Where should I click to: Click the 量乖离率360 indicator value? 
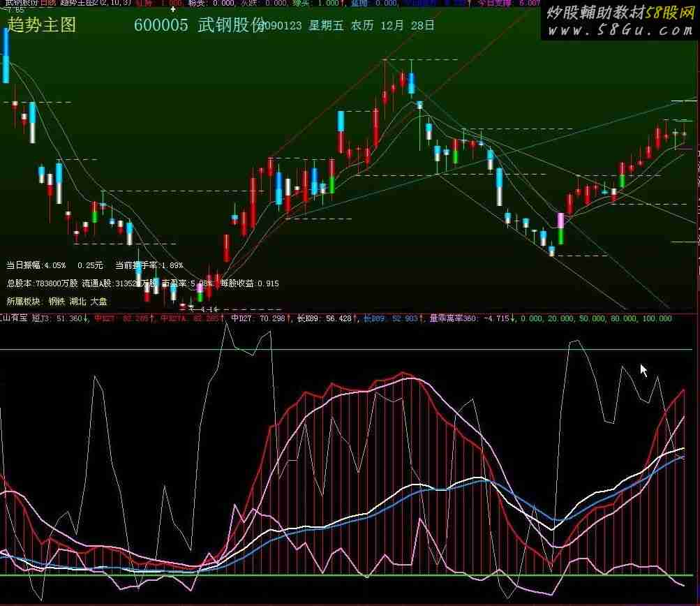471,318
